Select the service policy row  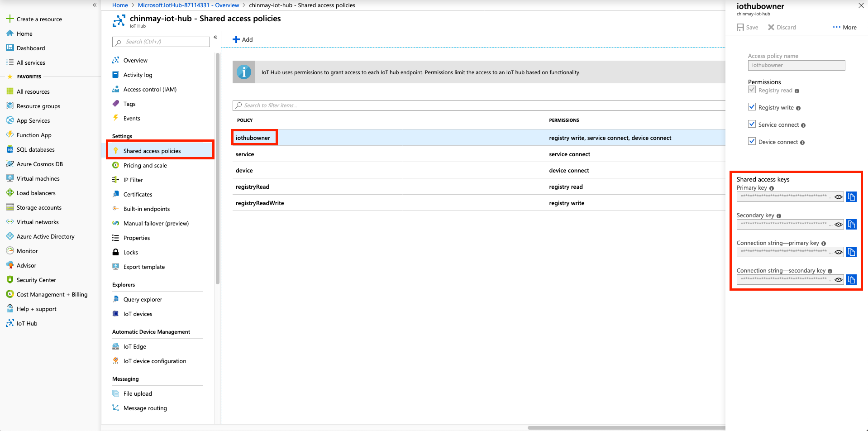click(x=479, y=154)
